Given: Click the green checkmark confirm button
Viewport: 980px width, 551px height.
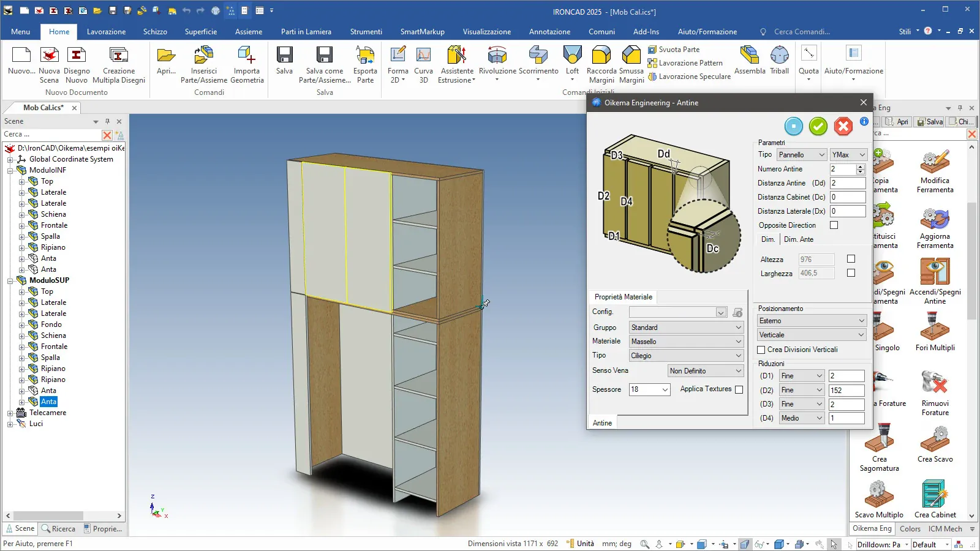Looking at the screenshot, I should 818,126.
